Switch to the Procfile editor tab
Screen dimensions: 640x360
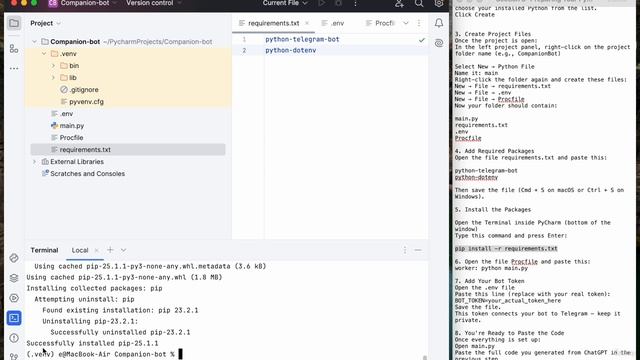pos(380,23)
